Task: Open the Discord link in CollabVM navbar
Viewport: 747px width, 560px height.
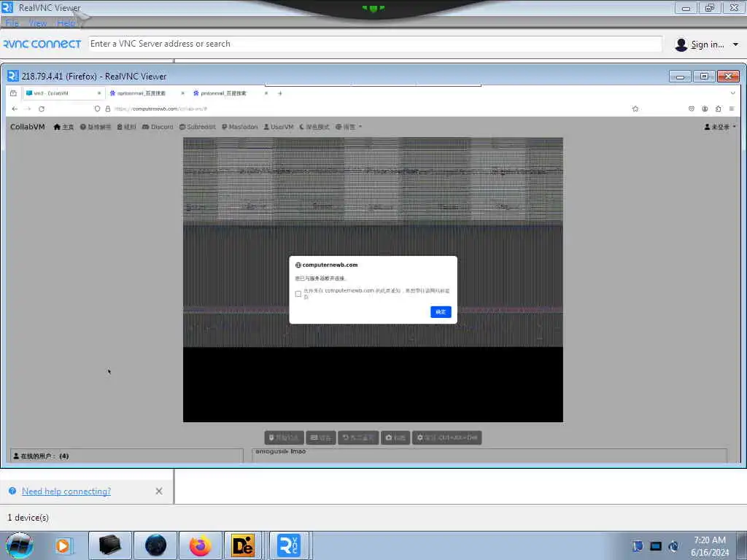Action: 158,127
